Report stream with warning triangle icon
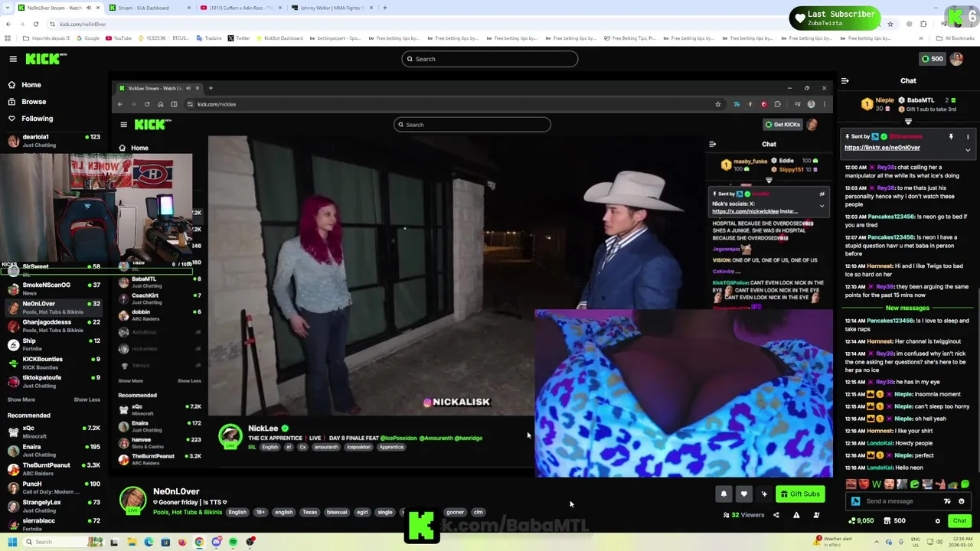Image resolution: width=980 pixels, height=551 pixels. (x=796, y=515)
